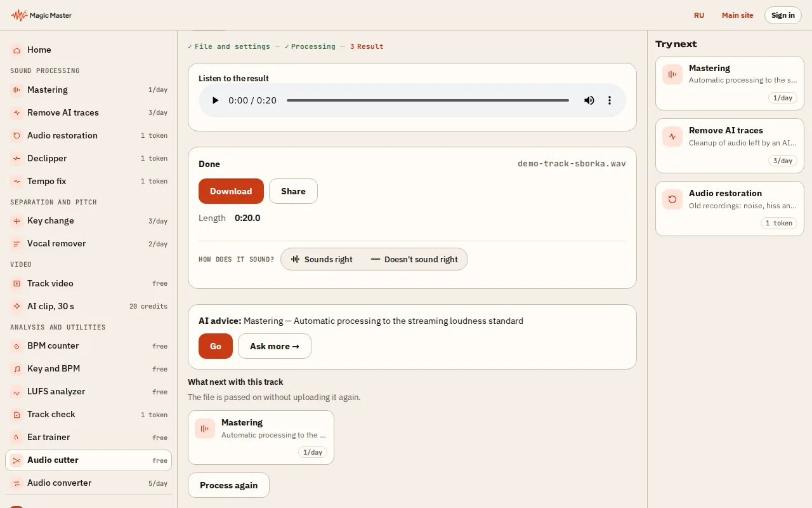Open the Declipper tool
812x508 pixels.
coord(88,158)
